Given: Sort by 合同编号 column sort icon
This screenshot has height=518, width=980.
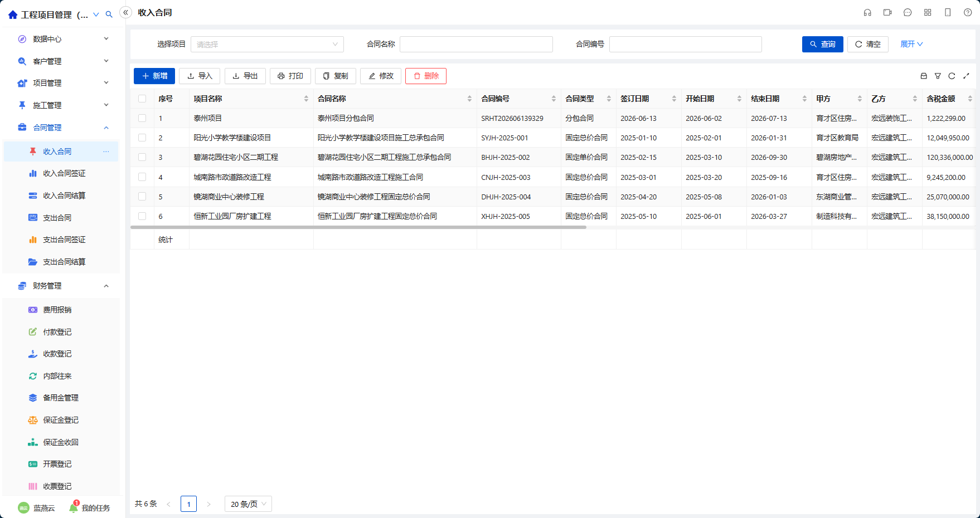Looking at the screenshot, I should coord(554,99).
